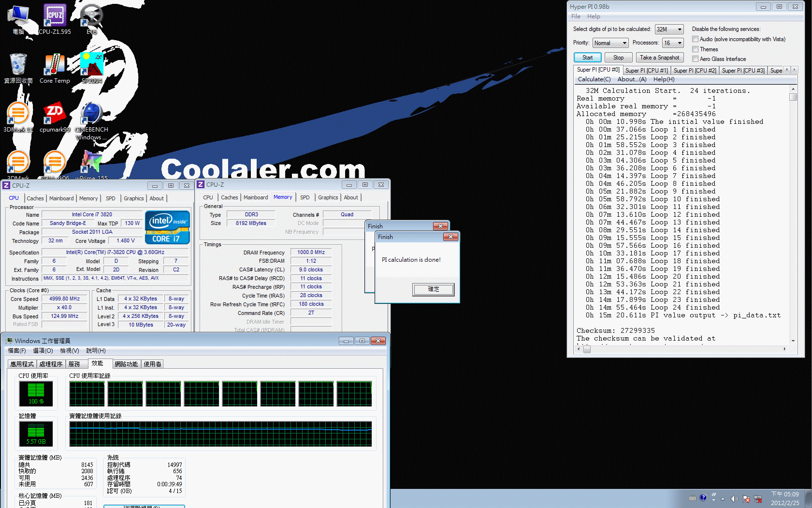Launch the Core Temp desktop shortcut
Screen dimensions: 812x508
(55, 68)
